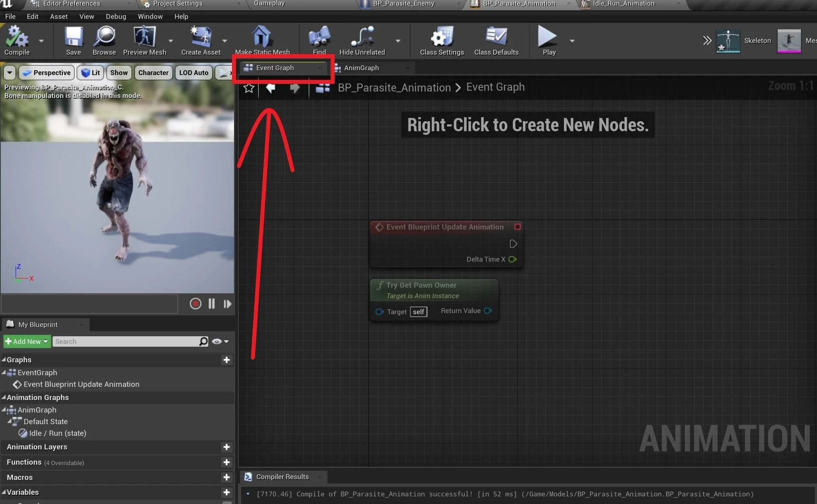Open Class Settings

coord(442,40)
